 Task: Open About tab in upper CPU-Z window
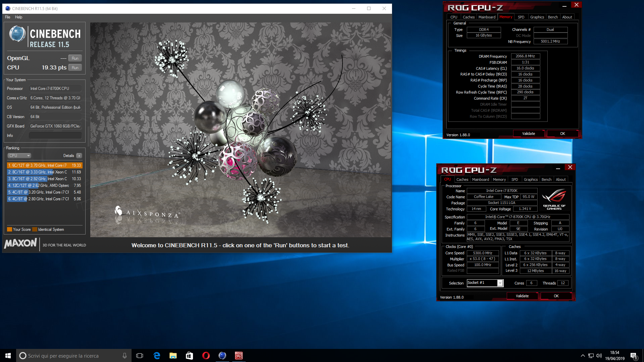click(567, 17)
